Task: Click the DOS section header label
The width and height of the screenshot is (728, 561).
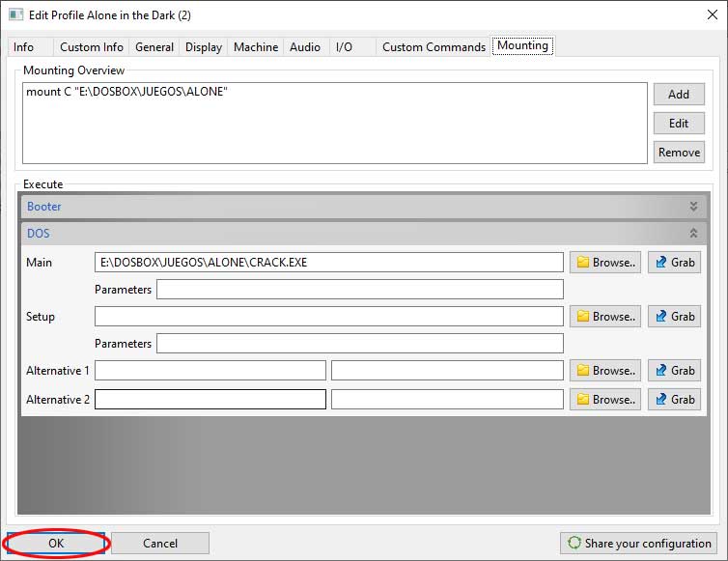Action: (38, 233)
